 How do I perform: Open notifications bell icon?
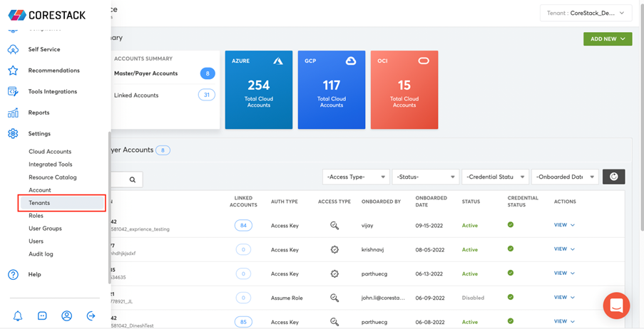coord(18,315)
